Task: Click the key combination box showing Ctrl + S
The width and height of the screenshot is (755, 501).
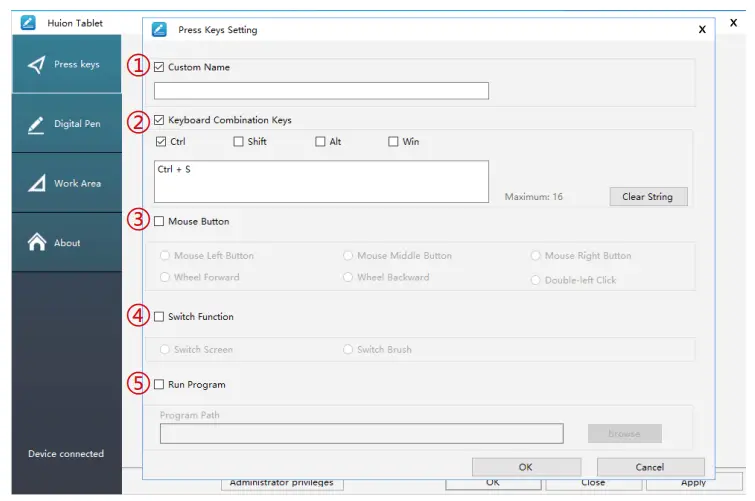Action: [321, 182]
